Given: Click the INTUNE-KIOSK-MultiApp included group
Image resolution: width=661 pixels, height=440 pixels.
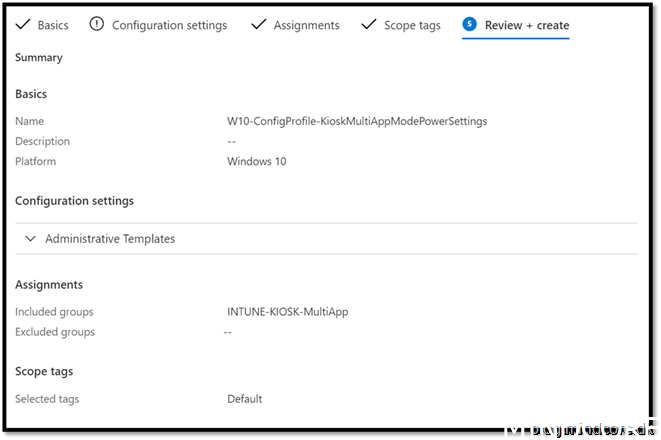Looking at the screenshot, I should [x=287, y=312].
